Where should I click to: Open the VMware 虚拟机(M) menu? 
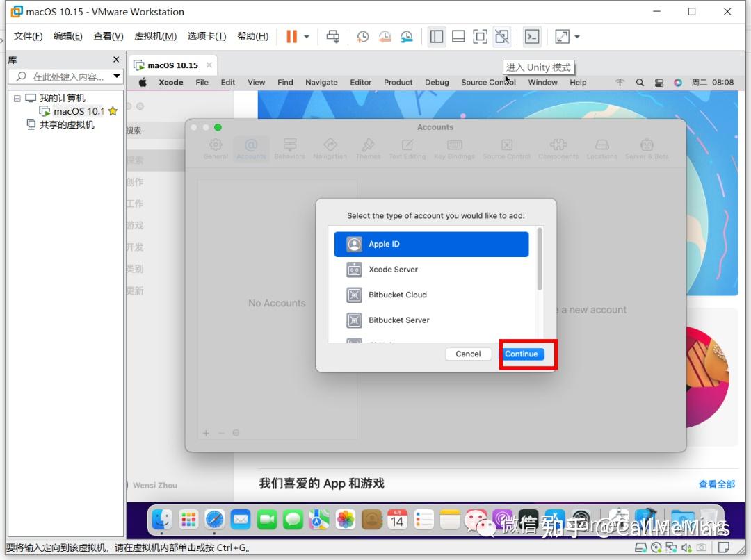pos(155,36)
